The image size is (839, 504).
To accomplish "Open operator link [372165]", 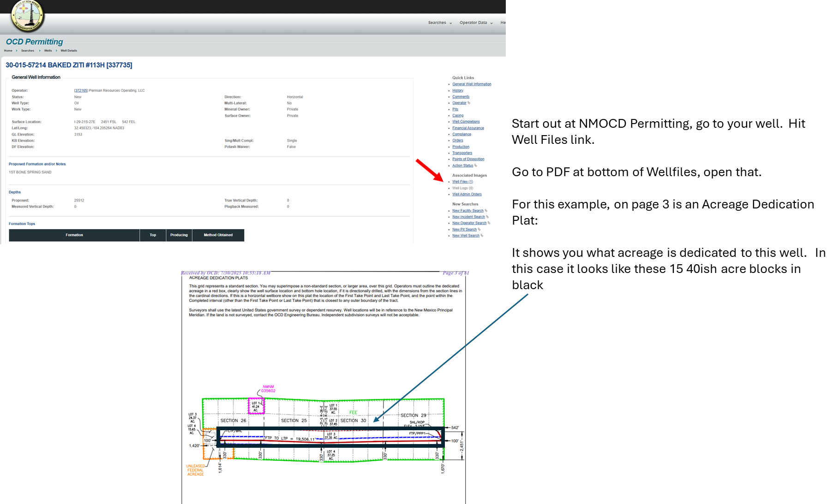I will [x=81, y=91].
